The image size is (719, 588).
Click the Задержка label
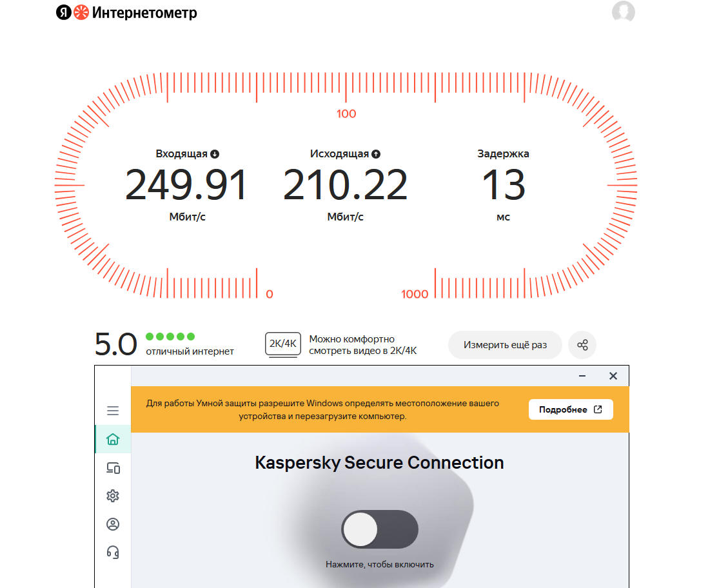(503, 153)
